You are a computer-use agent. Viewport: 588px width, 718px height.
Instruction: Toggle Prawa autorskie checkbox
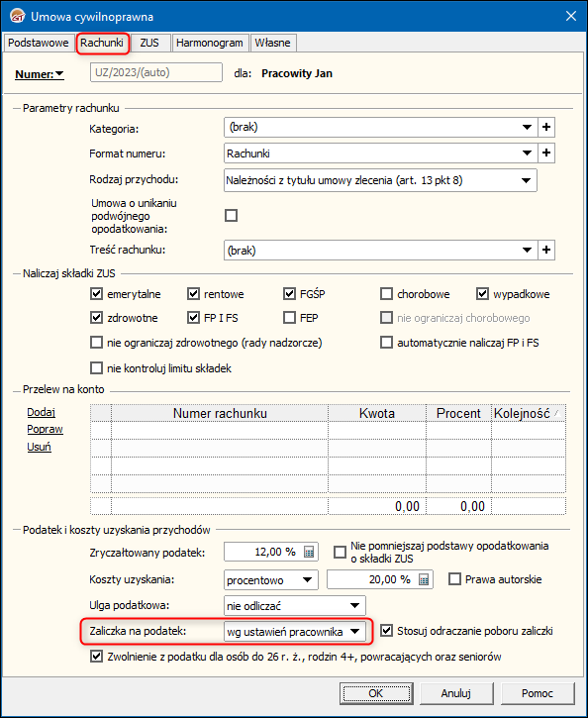[454, 579]
